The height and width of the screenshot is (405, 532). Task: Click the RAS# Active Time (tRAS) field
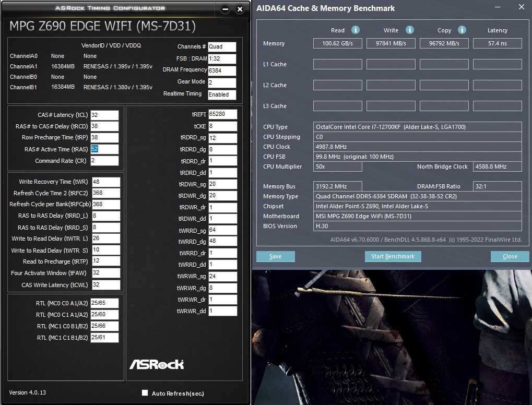click(104, 149)
